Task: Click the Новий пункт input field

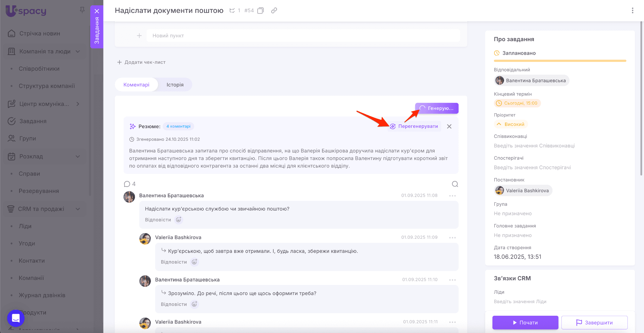Action: pos(302,36)
